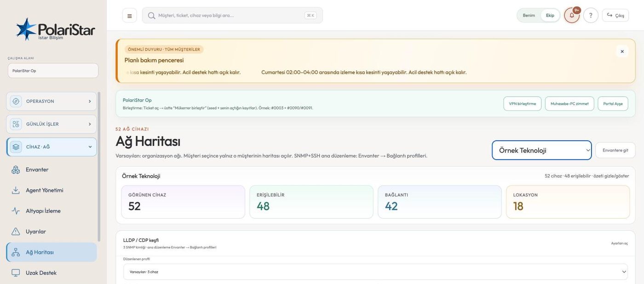Viewport: 644px width, 284px height.
Task: Click the LLDP / CDP keşfi heading
Action: (141, 240)
